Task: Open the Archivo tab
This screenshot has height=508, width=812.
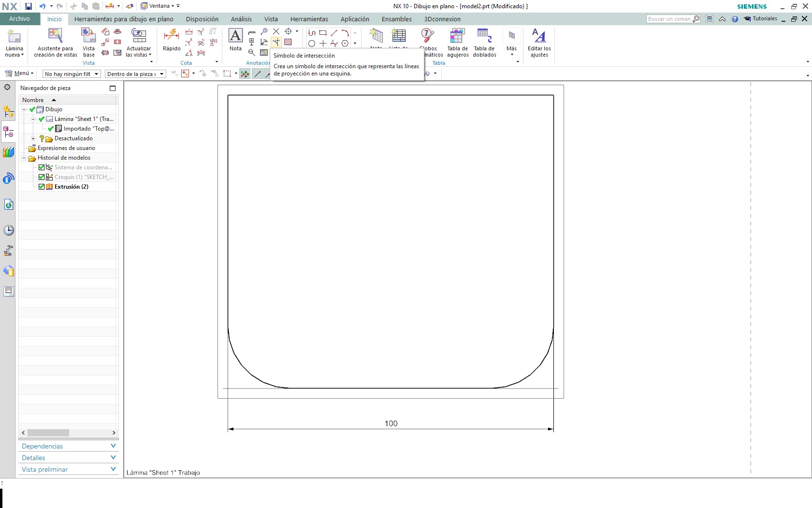Action: pos(19,19)
